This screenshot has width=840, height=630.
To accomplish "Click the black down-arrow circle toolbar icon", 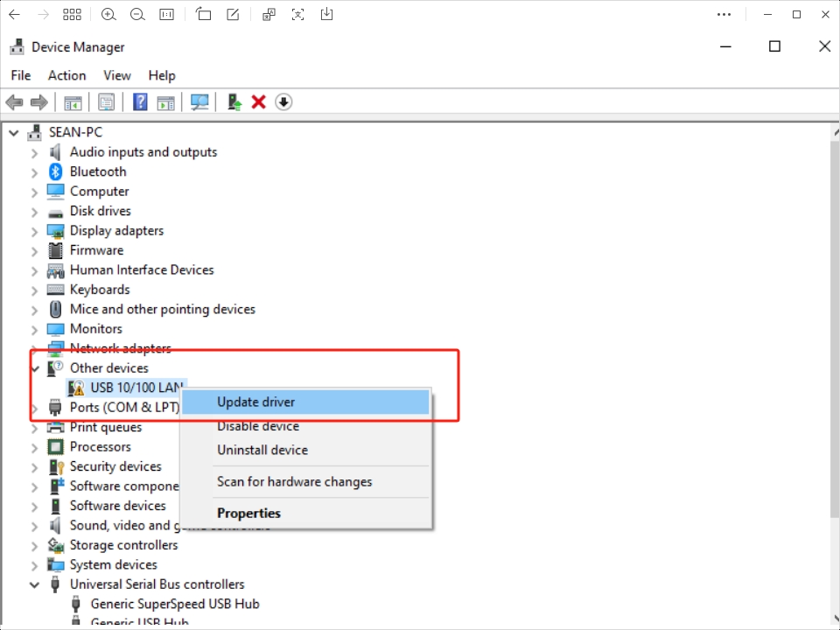I will pyautogui.click(x=283, y=102).
